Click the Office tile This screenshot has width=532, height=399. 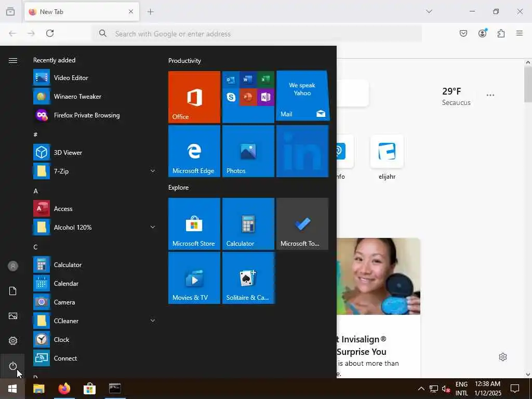[194, 97]
